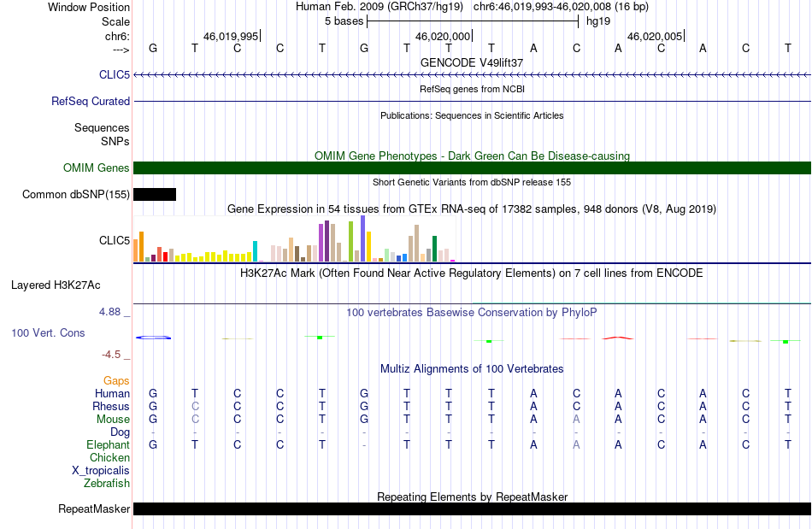
Task: Click the Window Position label
Action: 89,7
